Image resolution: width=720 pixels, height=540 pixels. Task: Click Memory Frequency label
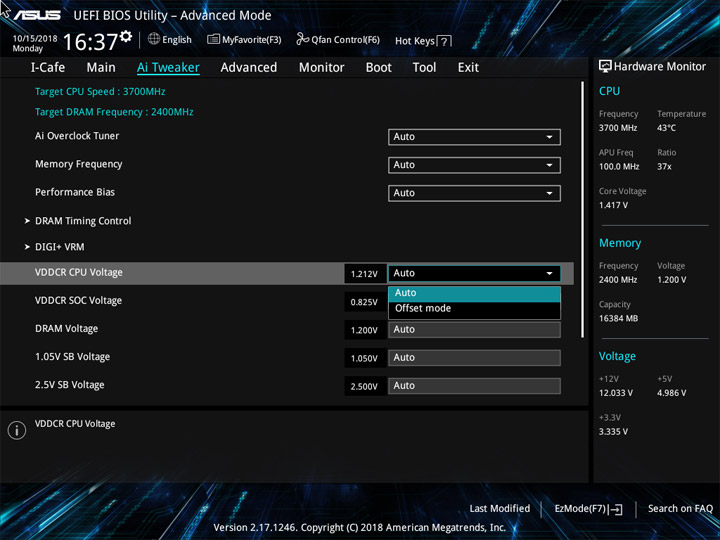79,164
